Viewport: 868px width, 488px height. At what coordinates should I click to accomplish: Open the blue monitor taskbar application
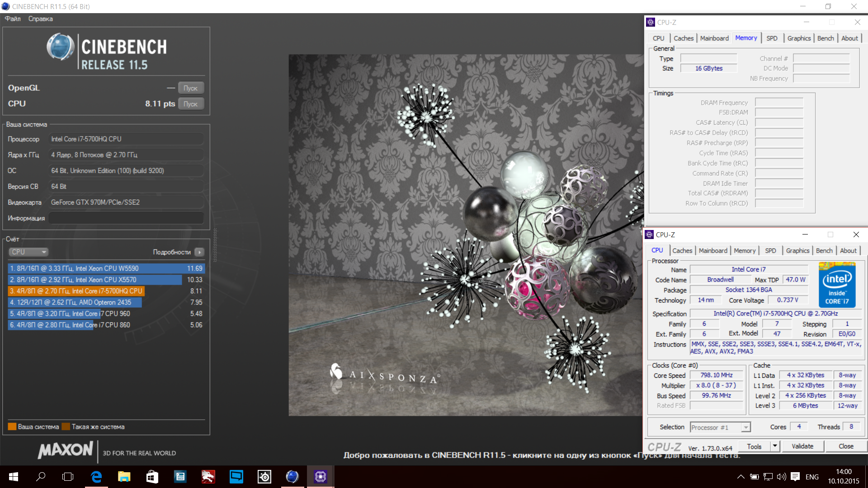point(236,477)
